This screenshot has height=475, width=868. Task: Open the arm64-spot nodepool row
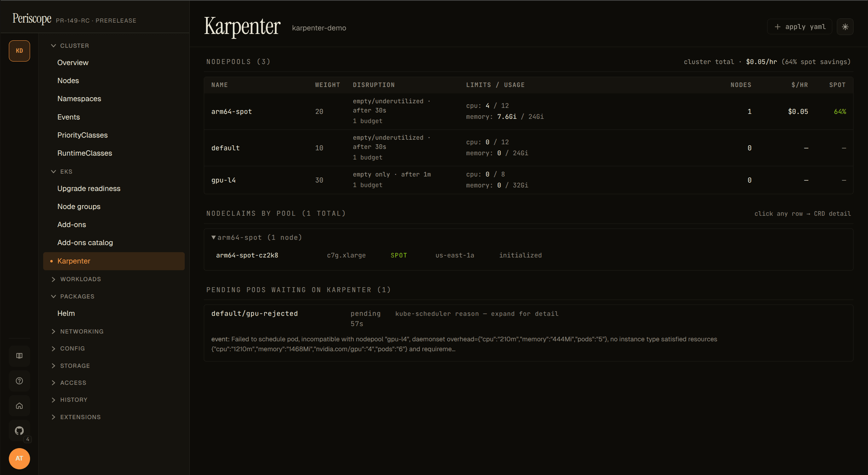tap(529, 111)
